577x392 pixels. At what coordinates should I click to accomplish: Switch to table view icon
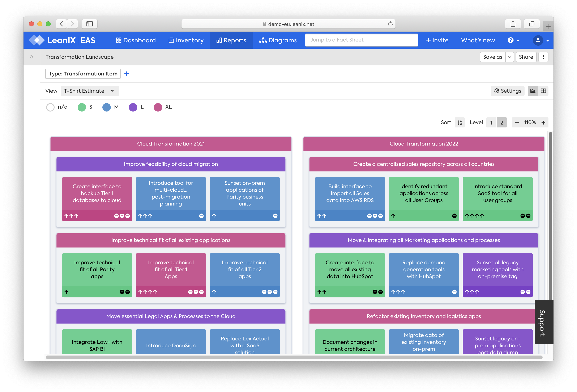543,91
